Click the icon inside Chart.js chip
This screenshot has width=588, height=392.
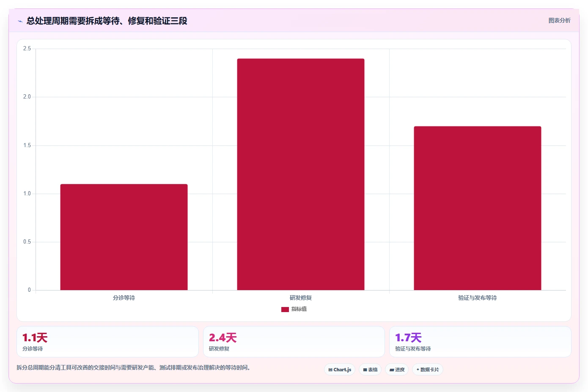point(330,370)
